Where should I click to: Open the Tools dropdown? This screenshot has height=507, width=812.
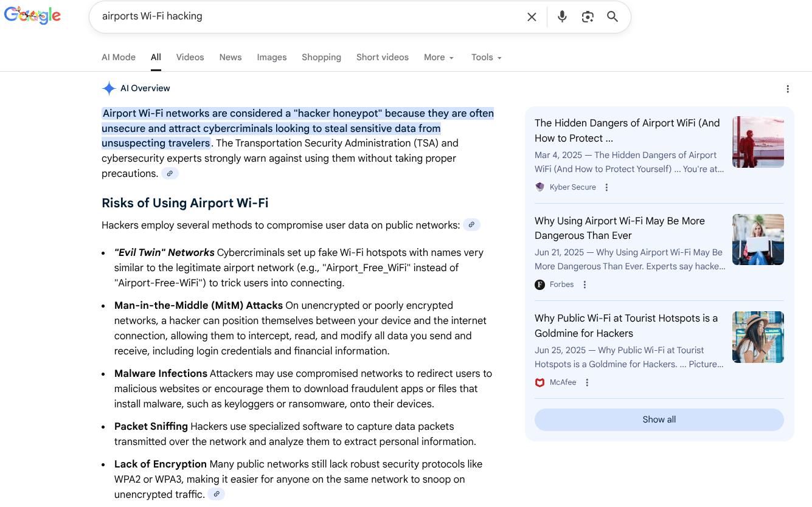(x=486, y=57)
